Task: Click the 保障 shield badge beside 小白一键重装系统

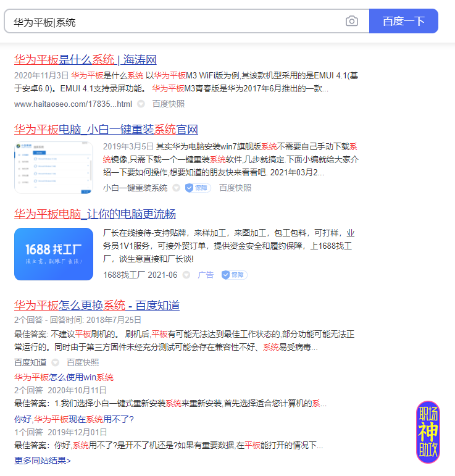Action: tap(198, 188)
